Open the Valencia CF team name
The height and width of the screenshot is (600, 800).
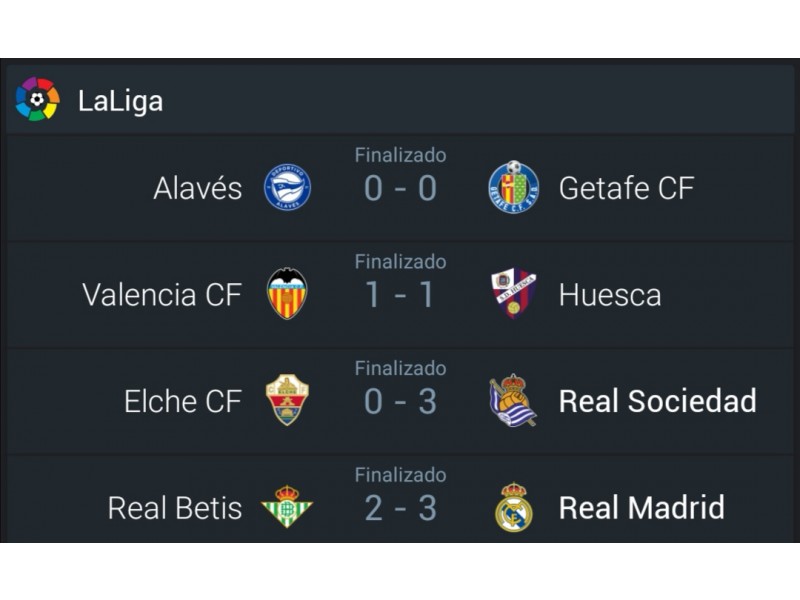[162, 295]
